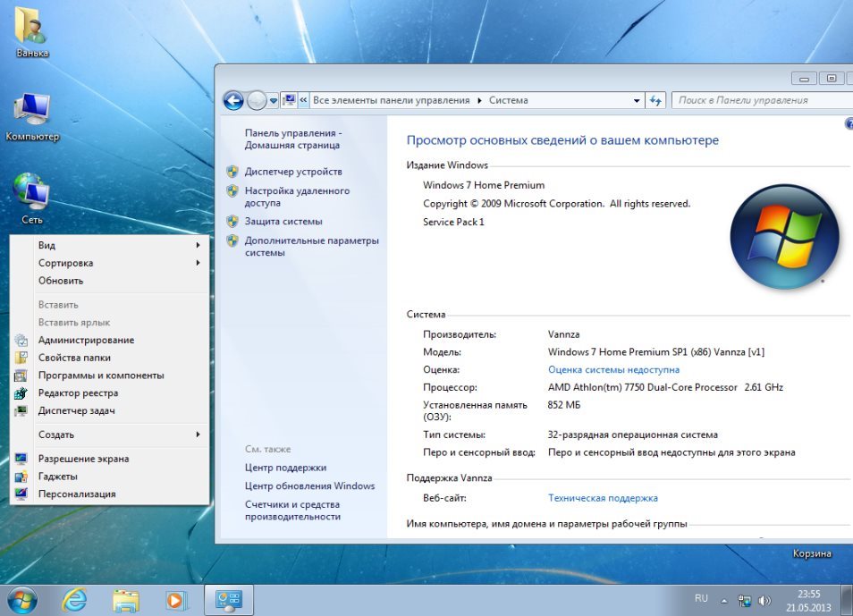Open the address bar dropdown arrow
853x616 pixels.
coord(637,100)
